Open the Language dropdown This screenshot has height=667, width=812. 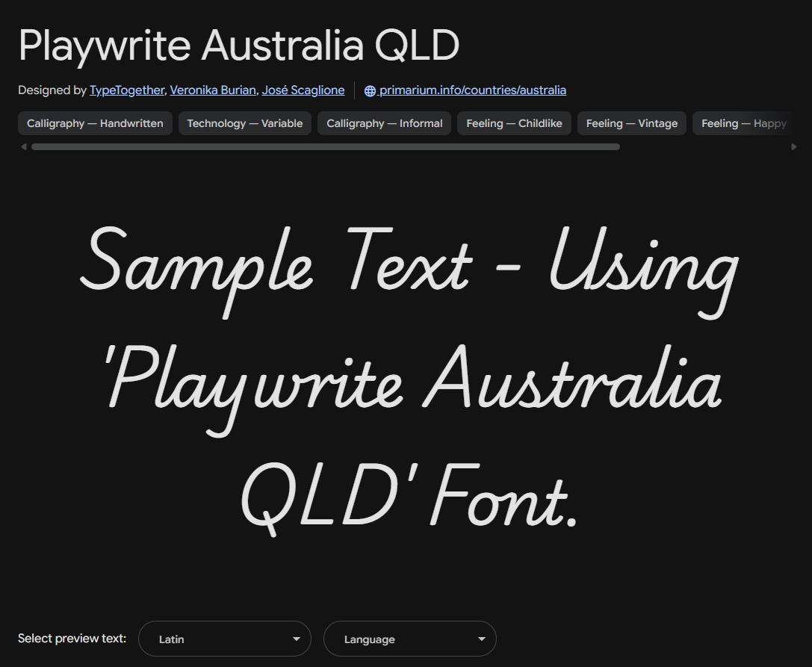(410, 639)
